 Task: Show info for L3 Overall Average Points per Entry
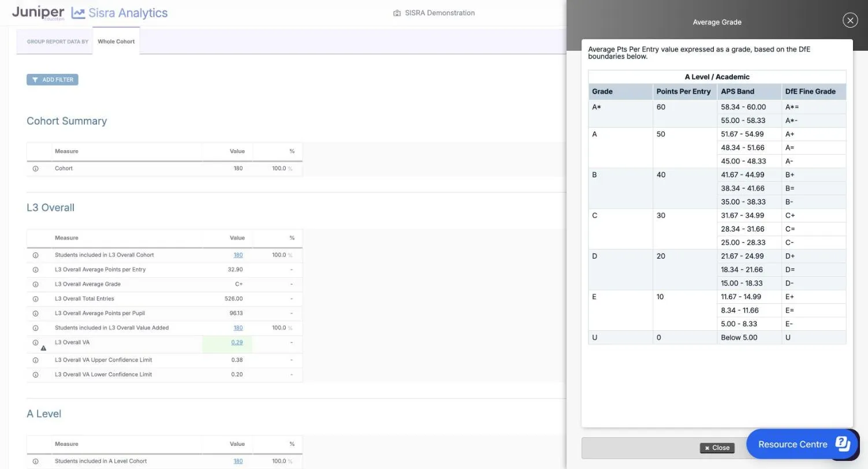(35, 270)
